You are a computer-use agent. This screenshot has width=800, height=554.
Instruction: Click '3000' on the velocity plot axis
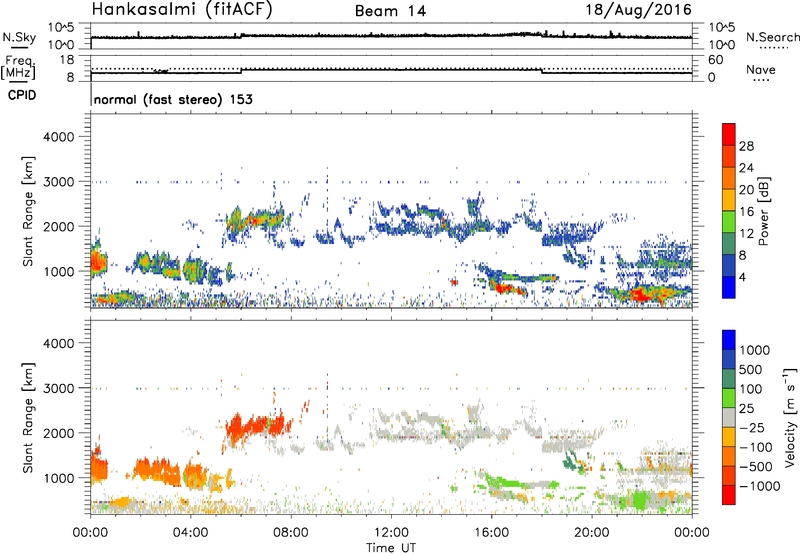click(58, 388)
